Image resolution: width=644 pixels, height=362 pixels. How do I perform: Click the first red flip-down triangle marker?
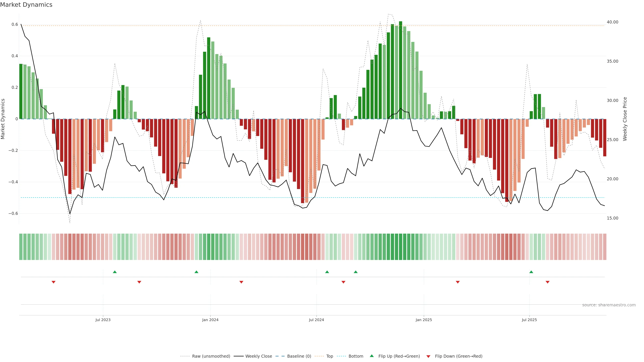pos(53,282)
